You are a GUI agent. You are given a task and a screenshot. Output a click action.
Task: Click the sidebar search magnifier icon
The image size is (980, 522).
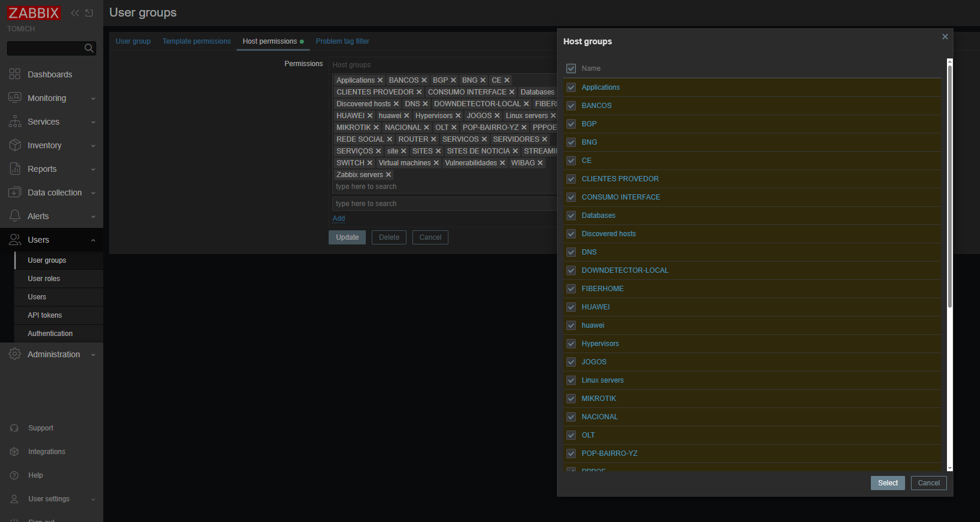pyautogui.click(x=89, y=48)
